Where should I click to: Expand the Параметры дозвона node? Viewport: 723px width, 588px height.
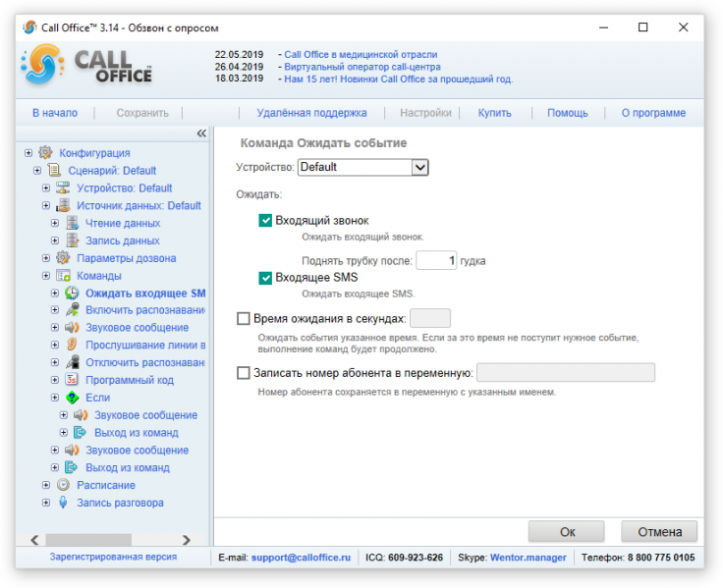tap(46, 257)
